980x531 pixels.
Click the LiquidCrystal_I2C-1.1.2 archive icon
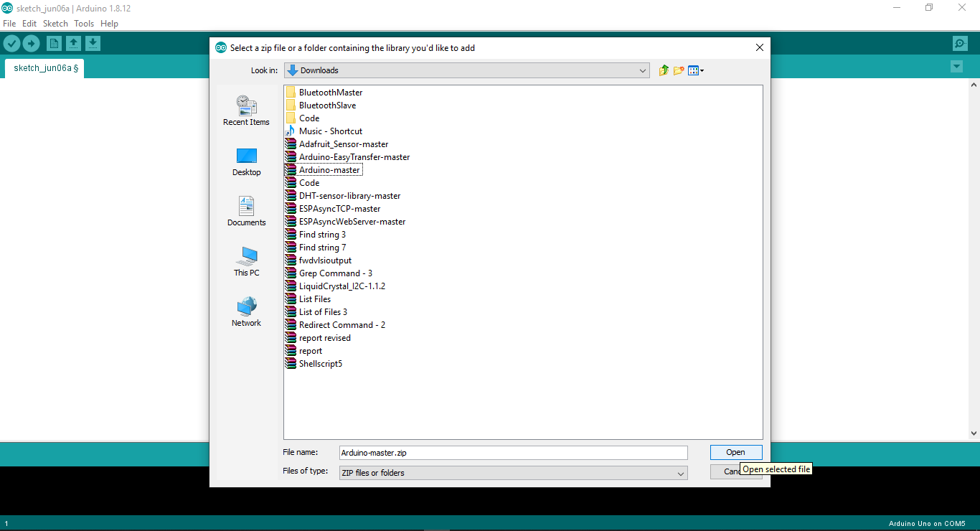[291, 286]
